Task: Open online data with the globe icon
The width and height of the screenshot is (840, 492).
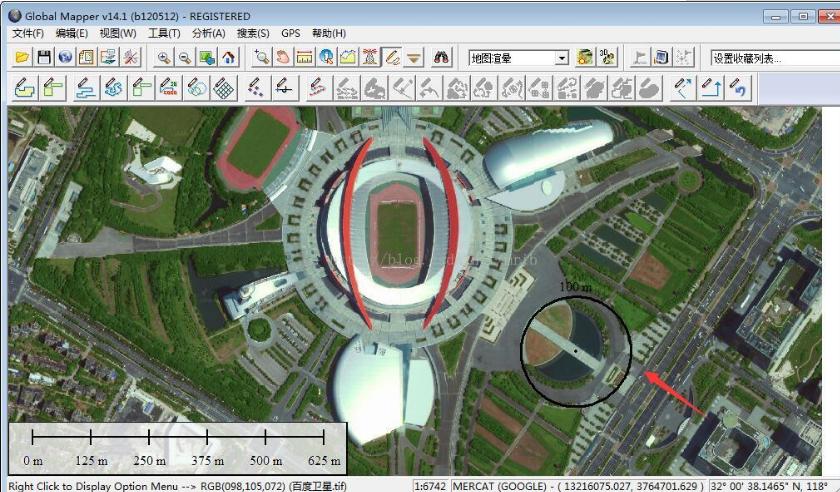Action: (65, 57)
